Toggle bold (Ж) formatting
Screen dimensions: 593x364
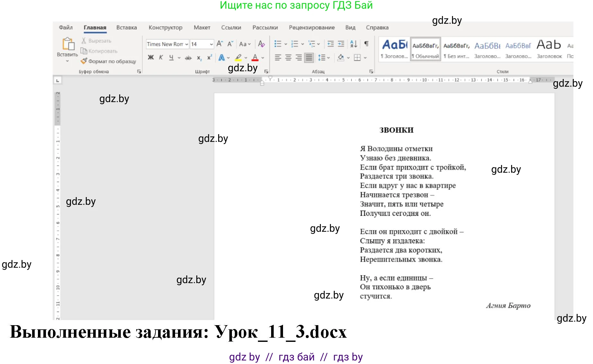151,57
